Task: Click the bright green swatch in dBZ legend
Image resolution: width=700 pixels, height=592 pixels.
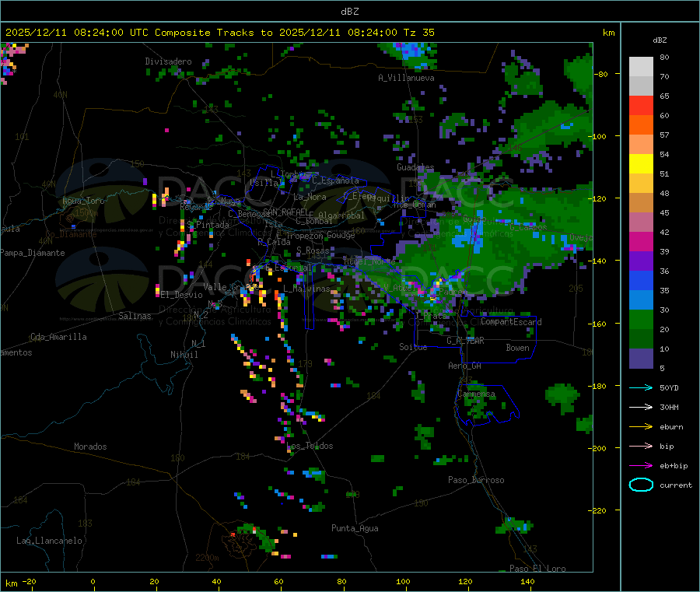Action: tap(641, 319)
